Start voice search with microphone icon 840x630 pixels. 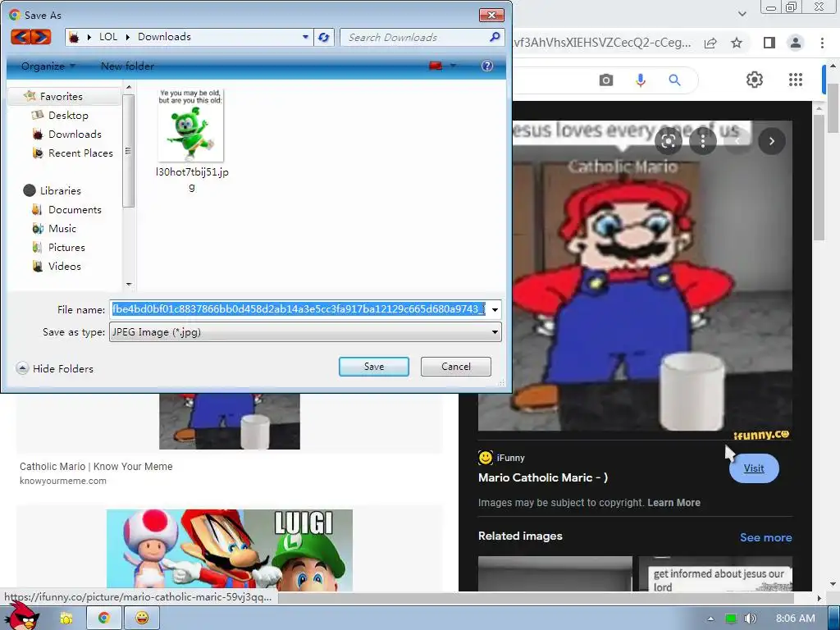coord(640,80)
